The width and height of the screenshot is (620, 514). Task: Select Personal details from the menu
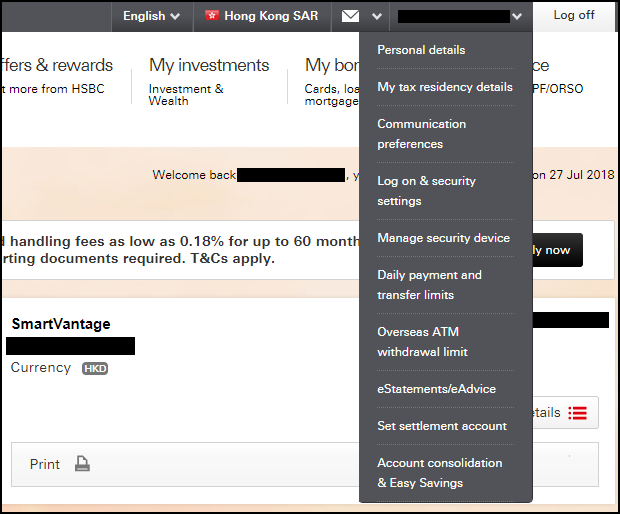click(421, 50)
